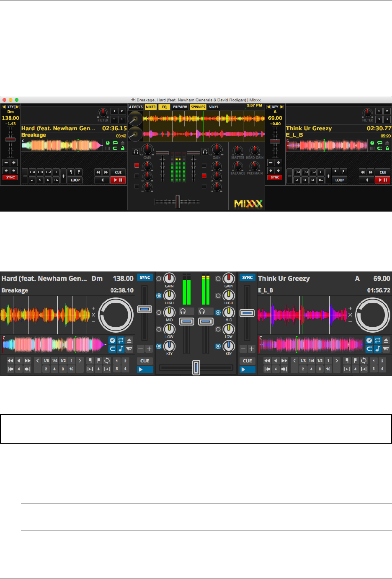Click eject icon on lower left deck
This screenshot has height=579, width=392.
129,340
